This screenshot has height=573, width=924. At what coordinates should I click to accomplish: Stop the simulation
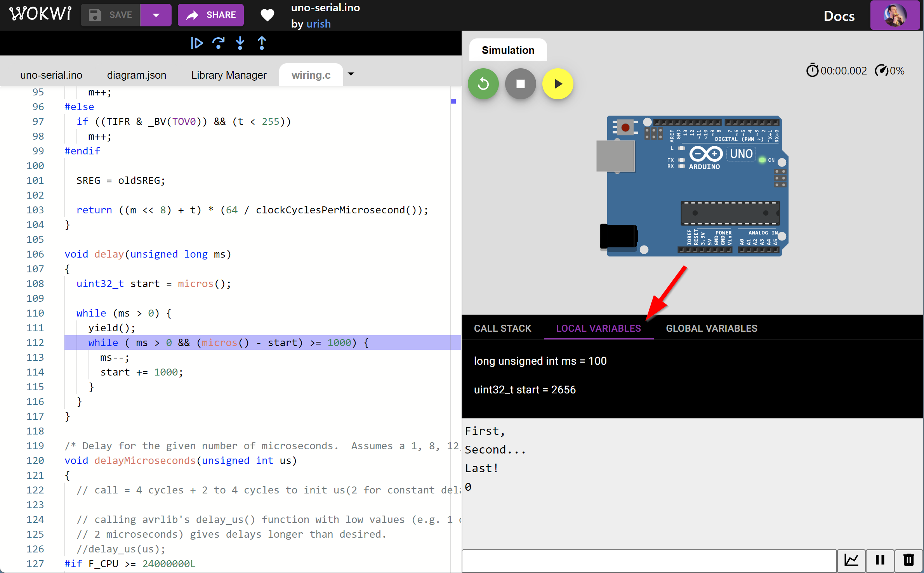pyautogui.click(x=521, y=84)
